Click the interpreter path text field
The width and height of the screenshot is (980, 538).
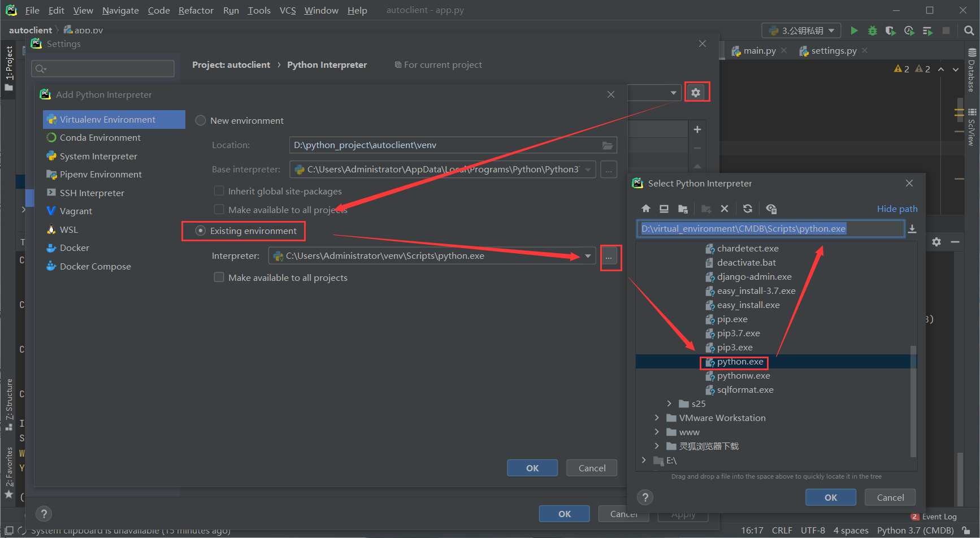(771, 229)
